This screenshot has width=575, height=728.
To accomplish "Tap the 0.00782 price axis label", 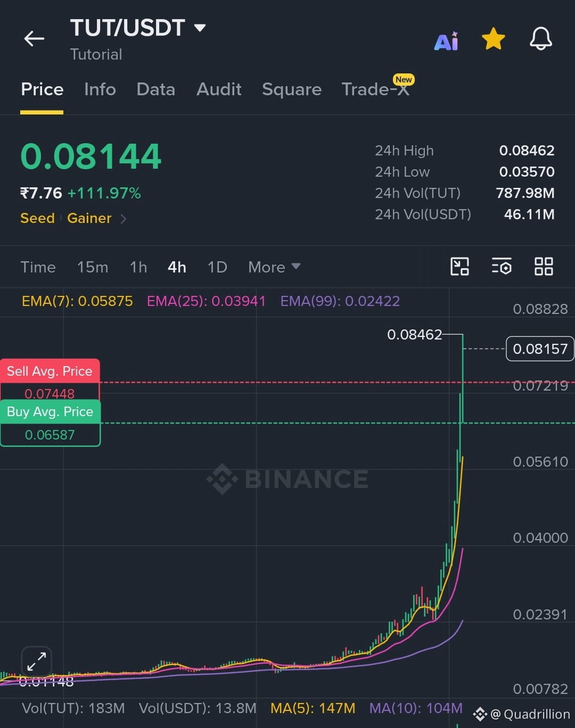I will 540,689.
